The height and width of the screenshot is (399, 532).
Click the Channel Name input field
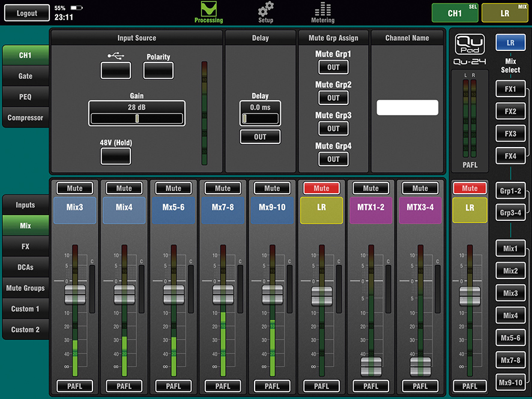pyautogui.click(x=407, y=107)
